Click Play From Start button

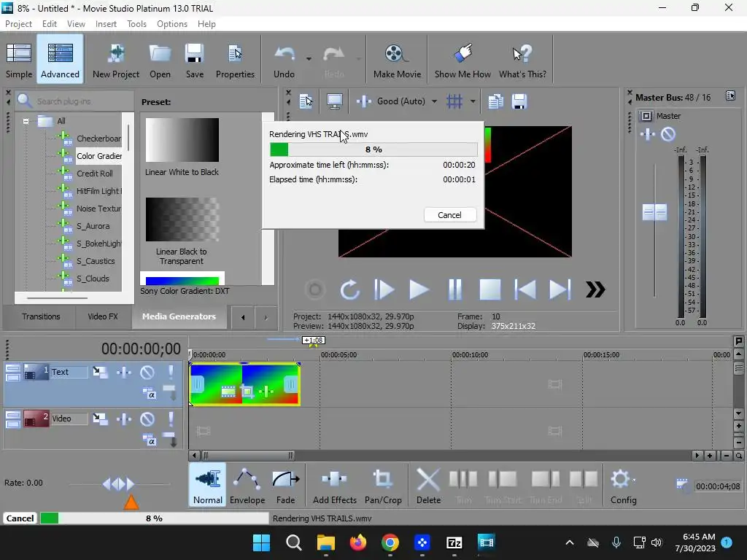(x=384, y=289)
